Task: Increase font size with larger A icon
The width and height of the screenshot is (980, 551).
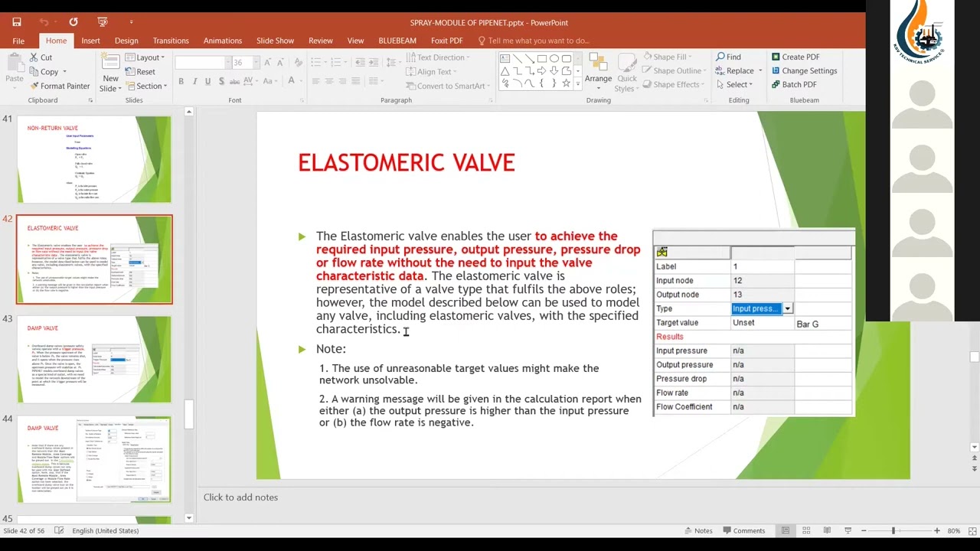Action: (268, 62)
